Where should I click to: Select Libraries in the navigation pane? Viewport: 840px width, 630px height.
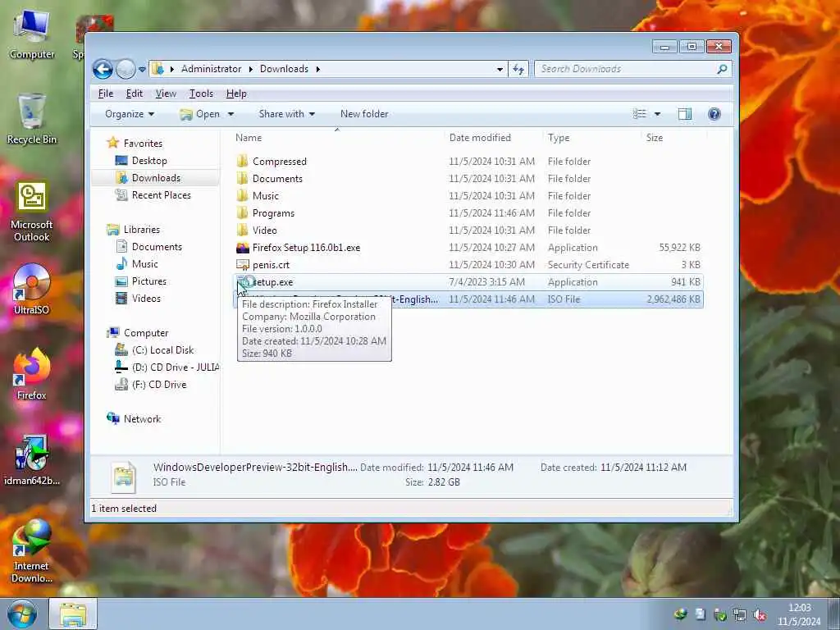click(141, 230)
